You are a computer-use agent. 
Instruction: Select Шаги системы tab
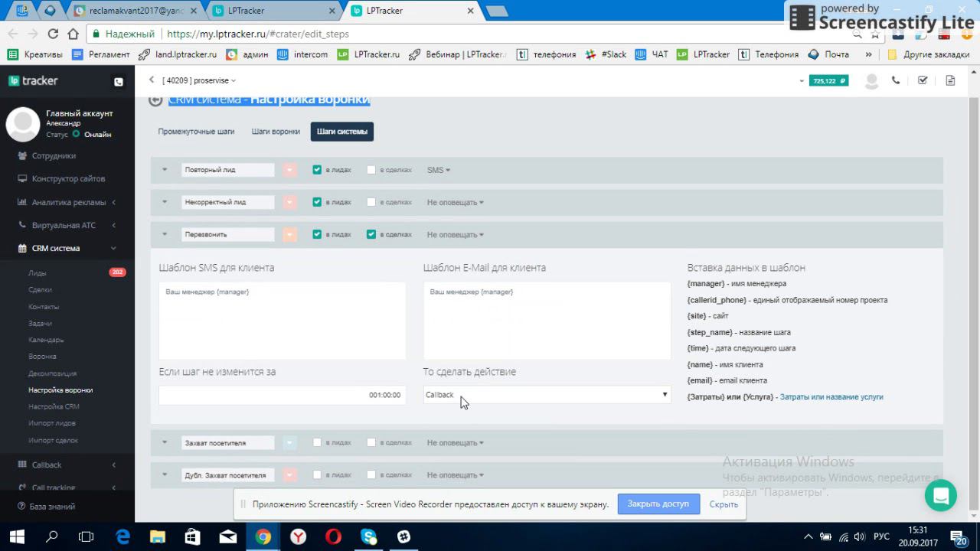(342, 132)
